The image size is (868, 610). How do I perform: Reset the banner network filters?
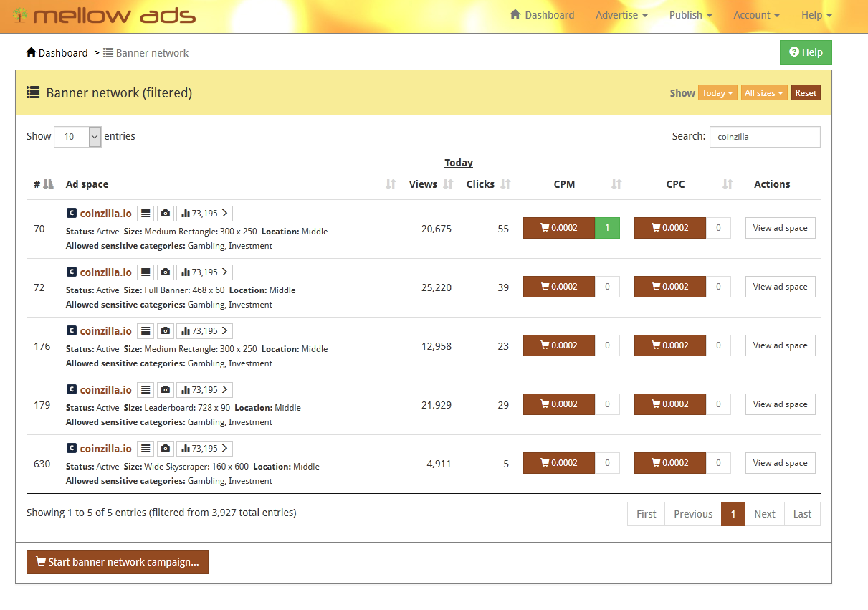coord(806,93)
